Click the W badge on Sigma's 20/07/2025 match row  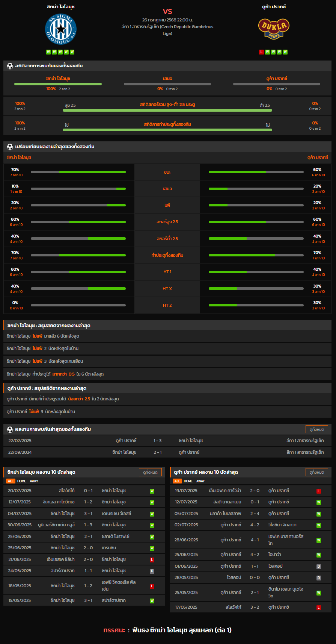152,491
